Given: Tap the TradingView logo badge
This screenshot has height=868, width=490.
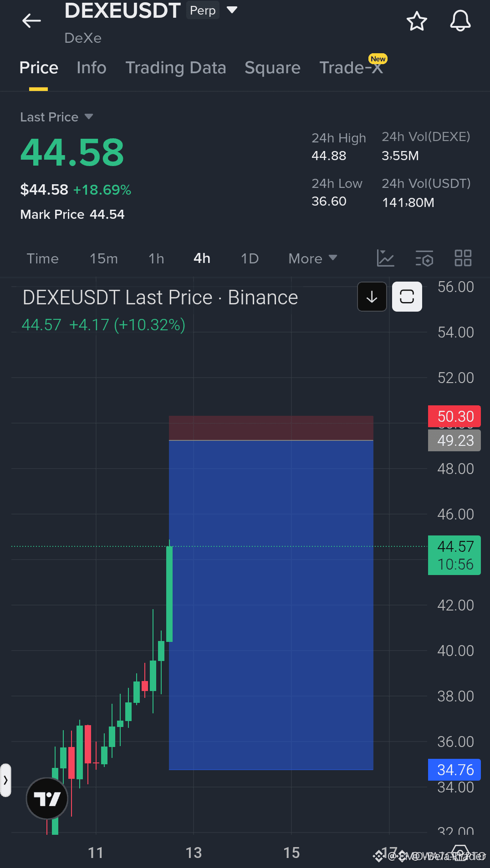Looking at the screenshot, I should (47, 798).
